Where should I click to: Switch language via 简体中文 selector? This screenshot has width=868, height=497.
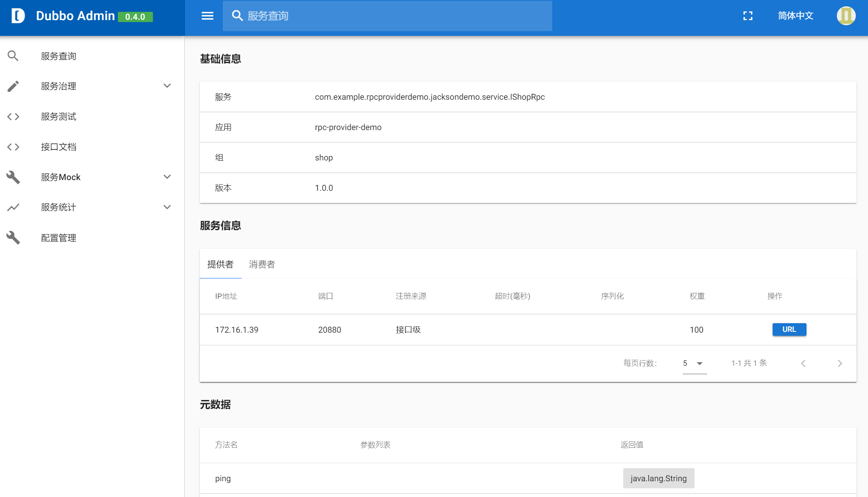[x=795, y=16]
